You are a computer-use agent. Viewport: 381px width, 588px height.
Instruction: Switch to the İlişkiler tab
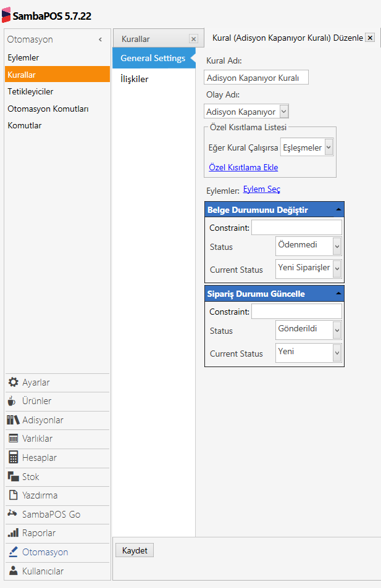[134, 79]
